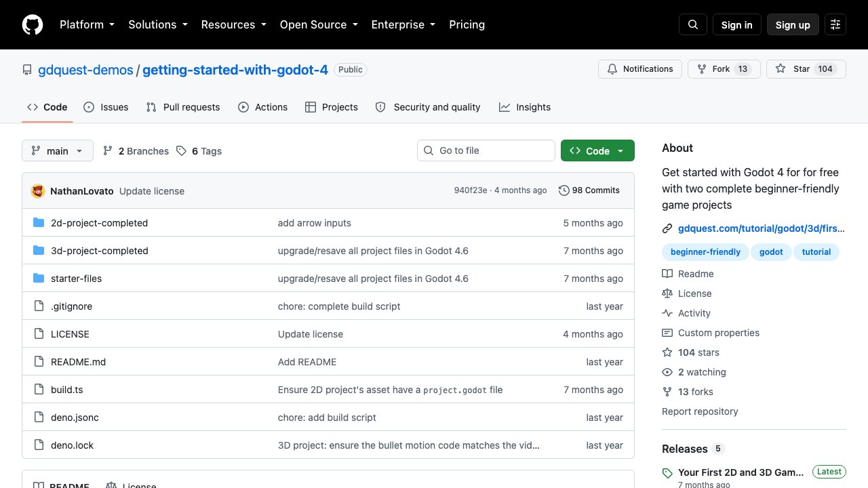Expand the Open Source menu
Image resolution: width=868 pixels, height=488 pixels.
point(319,24)
